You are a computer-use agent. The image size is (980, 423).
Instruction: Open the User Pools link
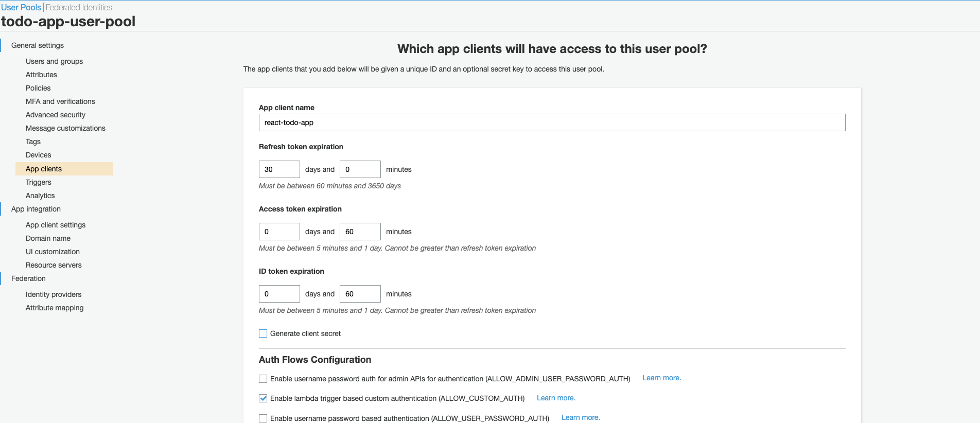(x=21, y=7)
